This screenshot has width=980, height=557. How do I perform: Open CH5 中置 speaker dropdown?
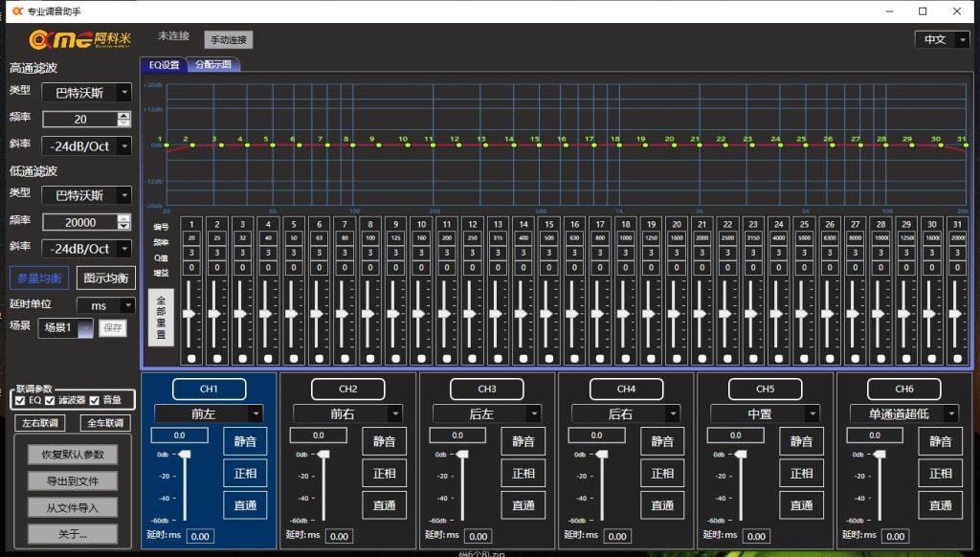765,413
